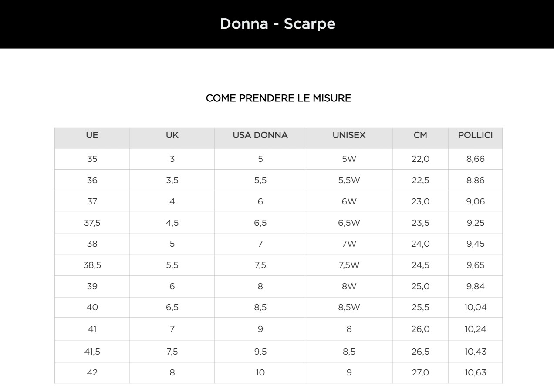
Task: Click the Donna - Scarpe title
Action: click(x=277, y=23)
